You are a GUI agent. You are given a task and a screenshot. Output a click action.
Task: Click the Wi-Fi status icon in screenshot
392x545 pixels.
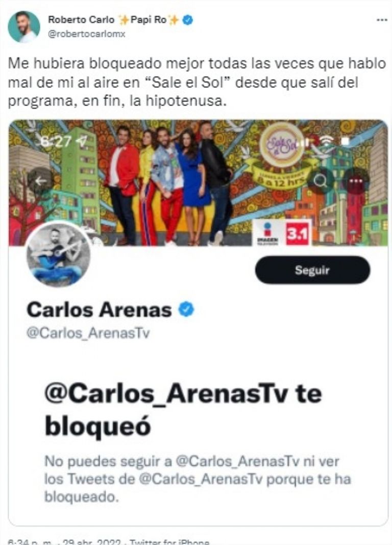pos(326,141)
